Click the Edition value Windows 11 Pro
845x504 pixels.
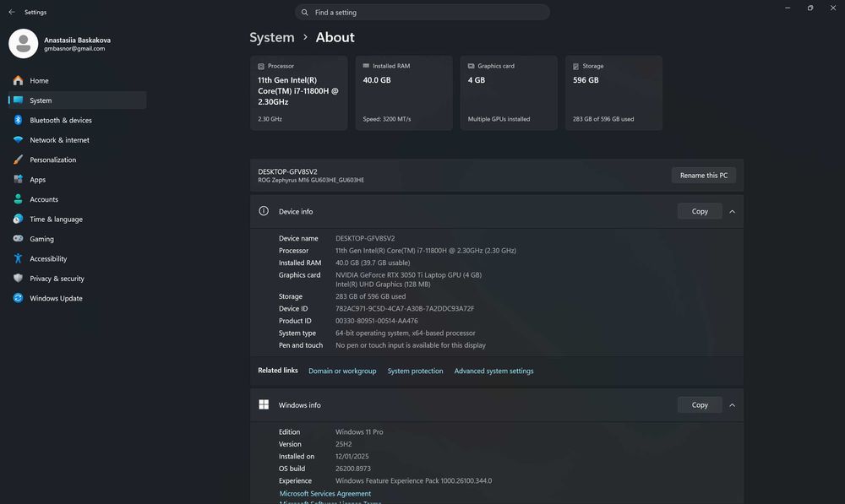point(359,432)
